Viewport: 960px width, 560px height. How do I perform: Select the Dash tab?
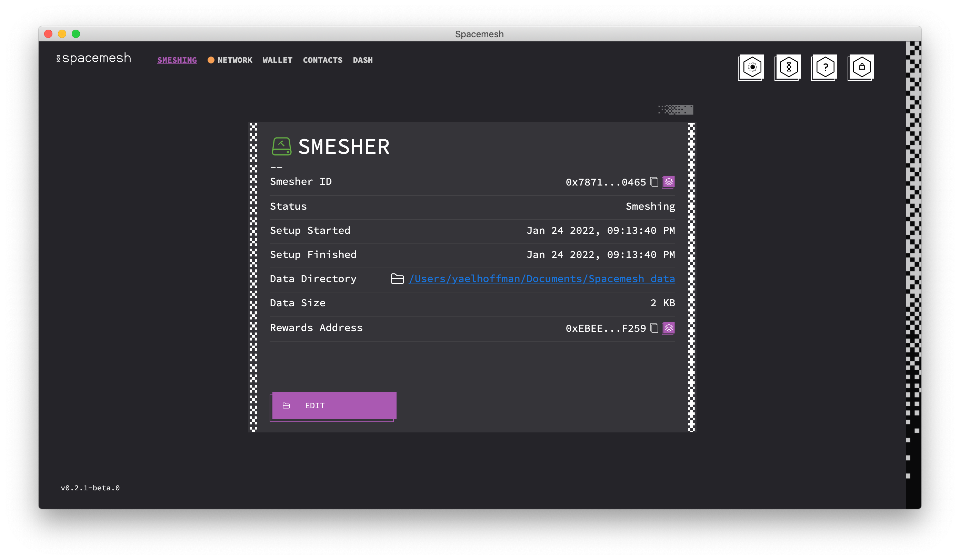[x=363, y=60]
